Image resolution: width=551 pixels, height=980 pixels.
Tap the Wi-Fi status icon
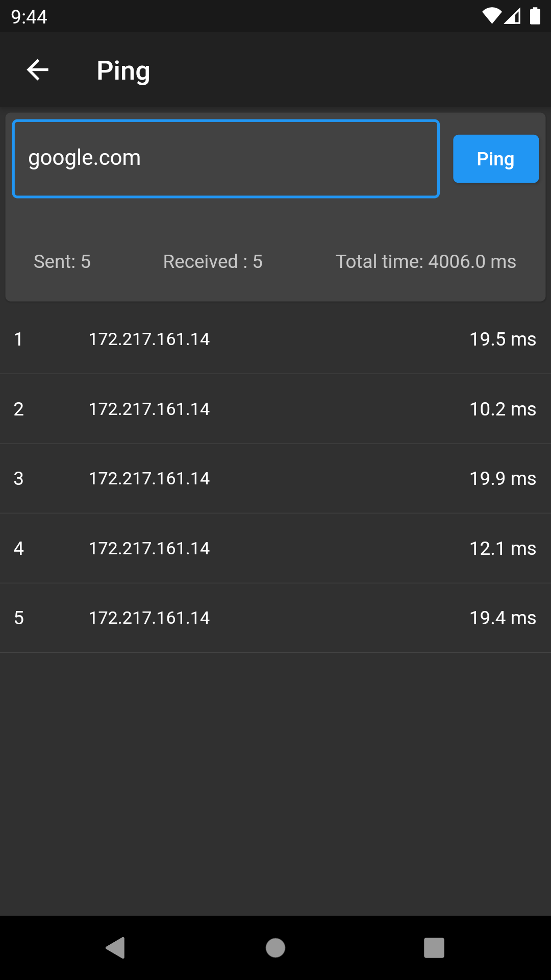pyautogui.click(x=491, y=16)
